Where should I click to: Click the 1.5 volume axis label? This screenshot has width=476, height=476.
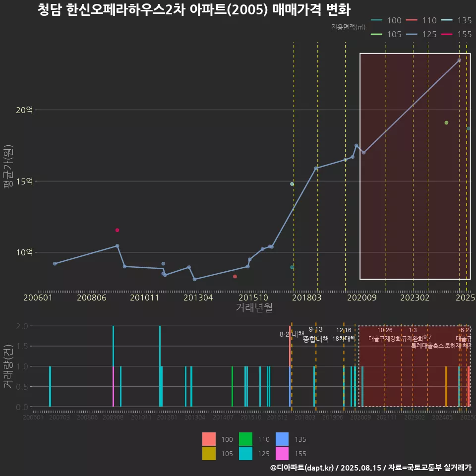(22, 346)
